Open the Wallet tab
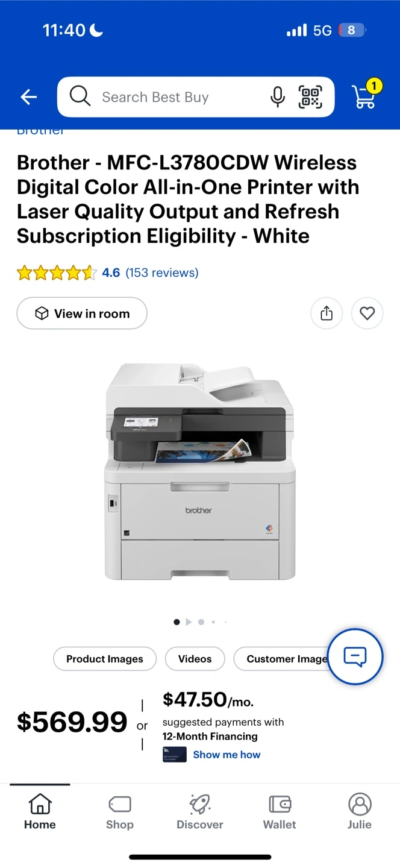Image resolution: width=400 pixels, height=868 pixels. [x=280, y=811]
